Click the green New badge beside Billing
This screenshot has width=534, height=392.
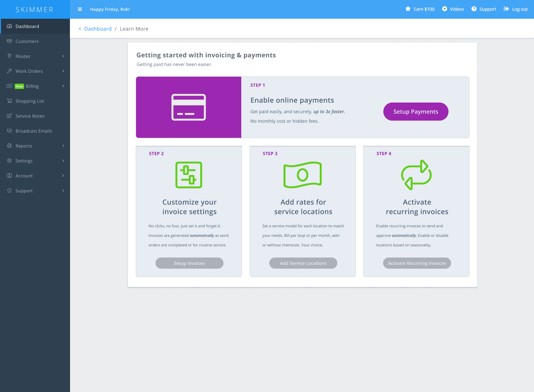pyautogui.click(x=19, y=86)
